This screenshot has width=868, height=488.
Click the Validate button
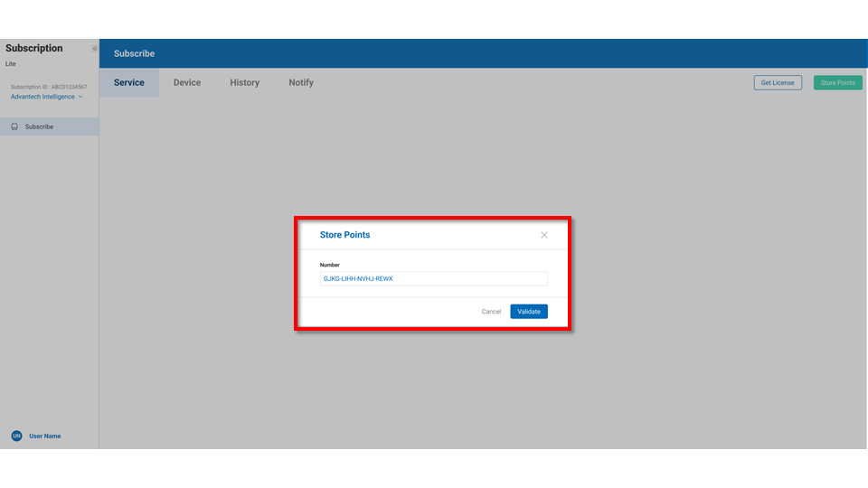click(529, 311)
